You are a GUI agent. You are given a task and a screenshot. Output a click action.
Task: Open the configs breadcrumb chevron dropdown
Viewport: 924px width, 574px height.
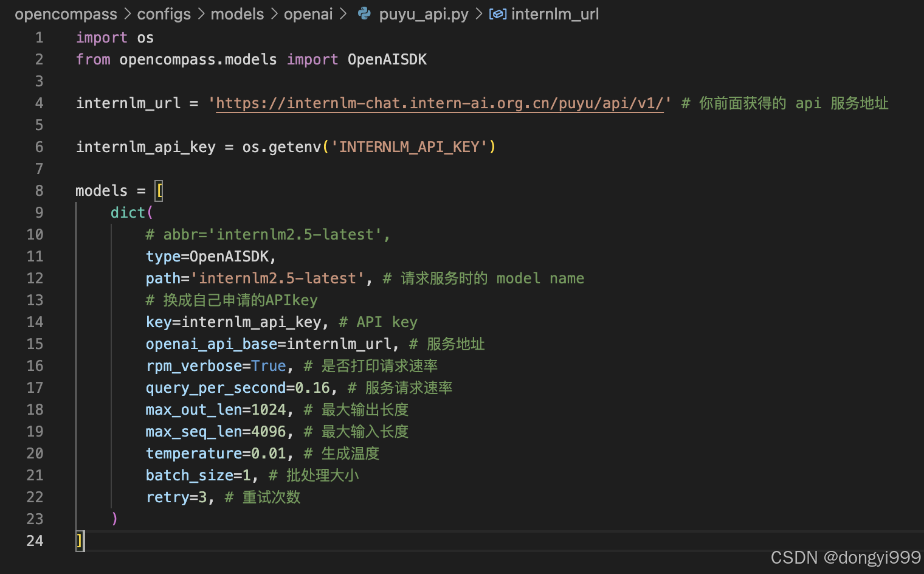click(x=200, y=14)
